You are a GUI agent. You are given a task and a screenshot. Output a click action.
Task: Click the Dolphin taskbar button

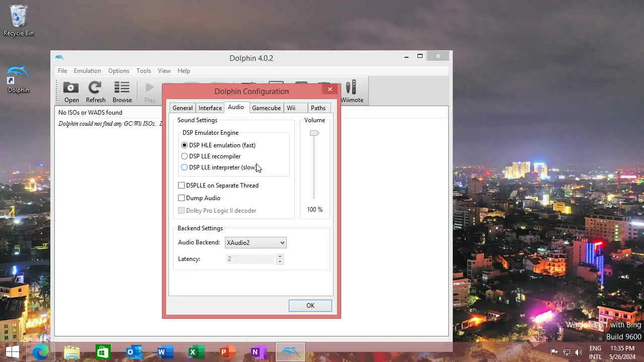tap(290, 352)
